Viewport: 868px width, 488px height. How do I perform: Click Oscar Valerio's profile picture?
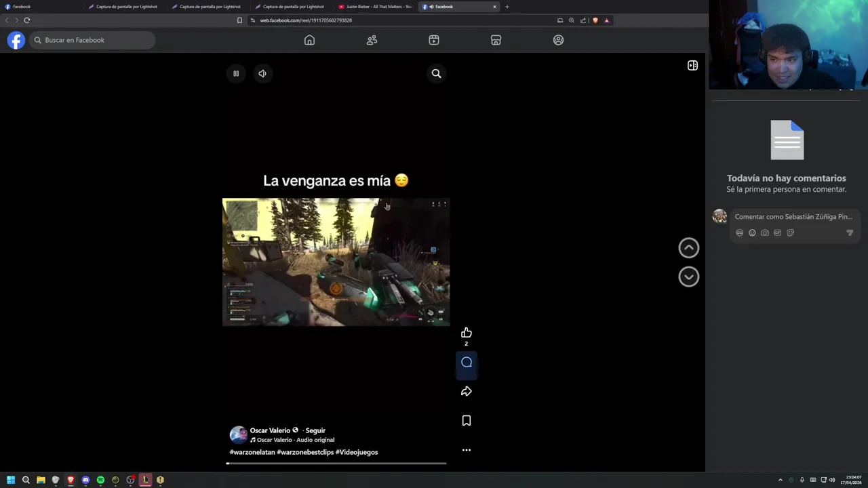[238, 434]
